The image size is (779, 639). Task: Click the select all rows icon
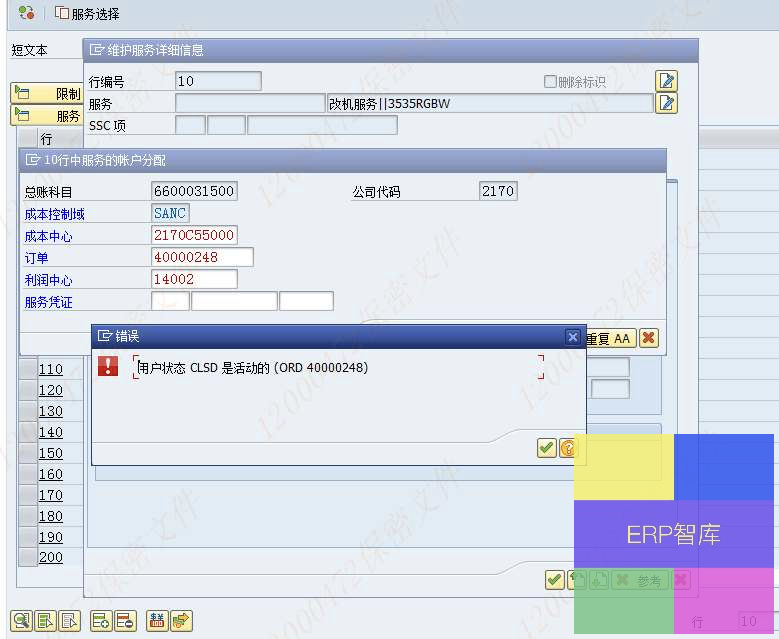45,621
